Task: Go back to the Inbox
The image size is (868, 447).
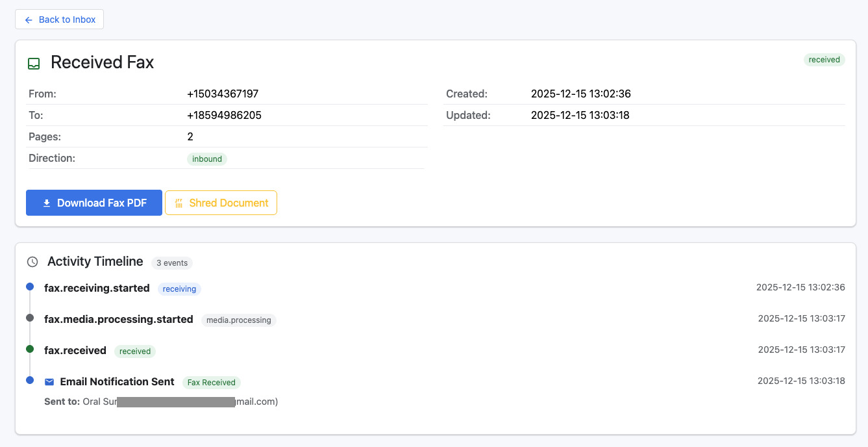Action: coord(60,19)
